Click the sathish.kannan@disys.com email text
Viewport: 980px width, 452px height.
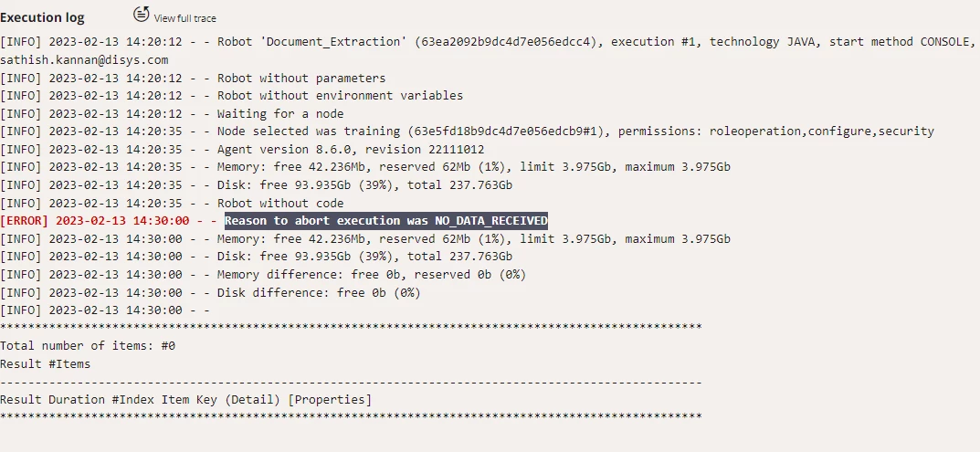pyautogui.click(x=84, y=60)
